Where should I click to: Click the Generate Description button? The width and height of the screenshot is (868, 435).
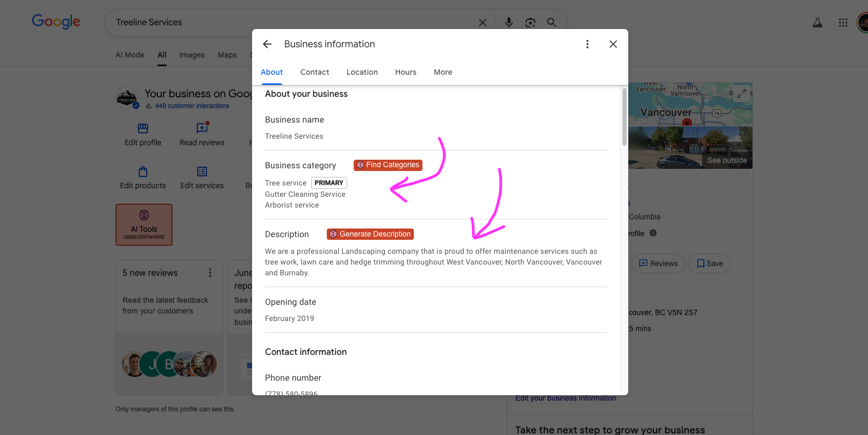pyautogui.click(x=370, y=234)
